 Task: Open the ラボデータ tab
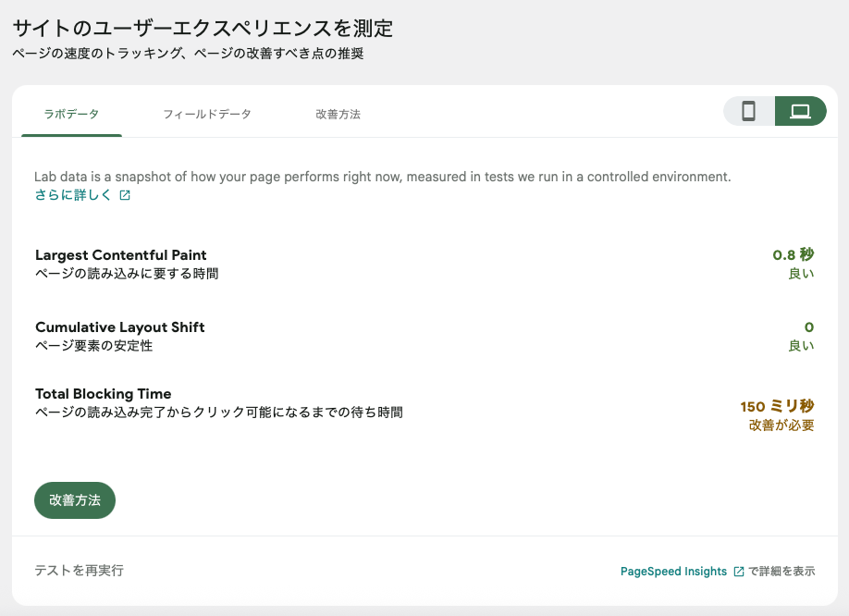click(71, 115)
